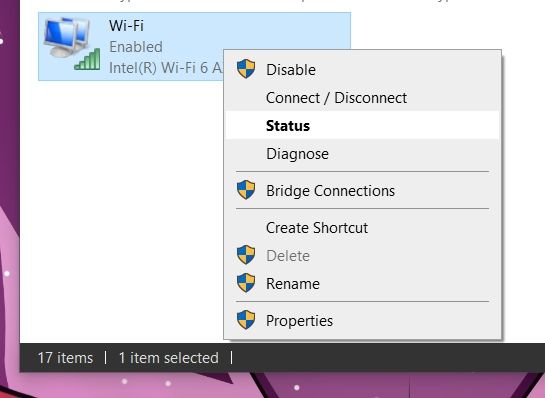The width and height of the screenshot is (545, 398).
Task: Choose Disable from the context menu
Action: point(362,69)
